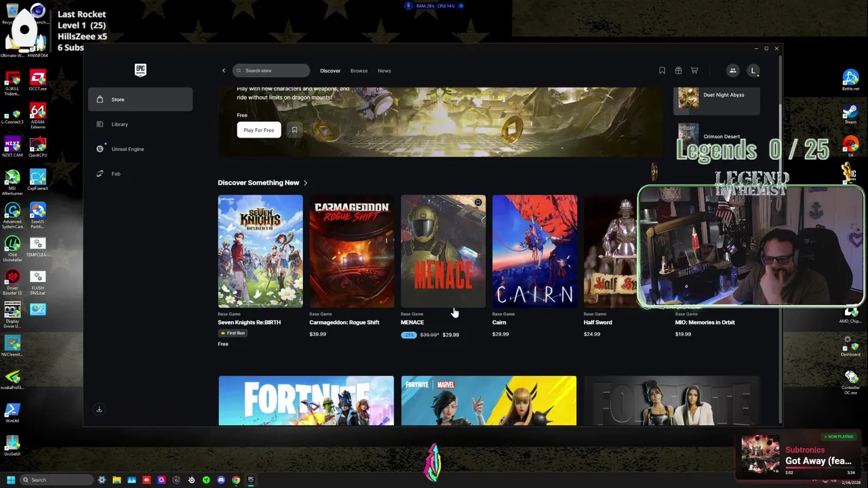Viewport: 868px width, 488px height.
Task: Add featured game to wishlist bookmark button
Action: pyautogui.click(x=294, y=130)
